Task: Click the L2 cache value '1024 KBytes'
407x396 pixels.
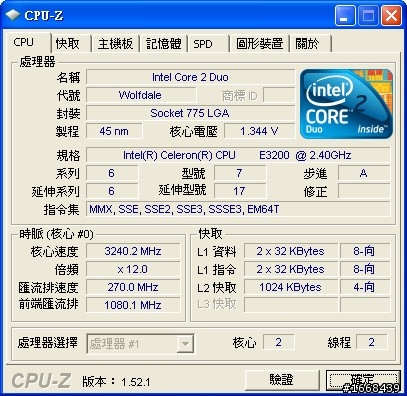Action: [291, 287]
